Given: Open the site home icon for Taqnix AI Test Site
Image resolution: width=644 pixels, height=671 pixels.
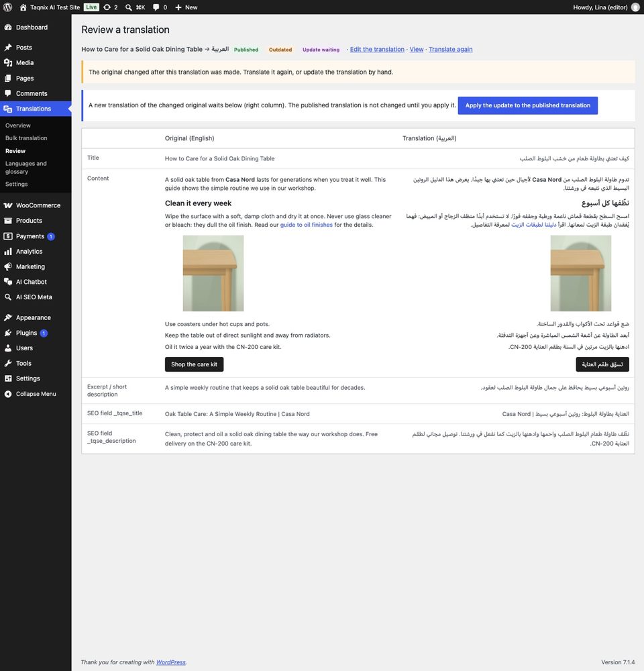Looking at the screenshot, I should pyautogui.click(x=23, y=7).
